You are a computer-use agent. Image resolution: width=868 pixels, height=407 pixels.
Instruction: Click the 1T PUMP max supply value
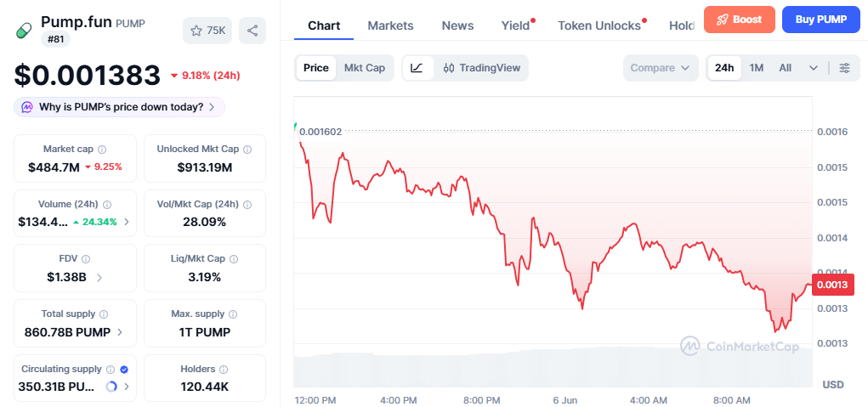(x=205, y=332)
